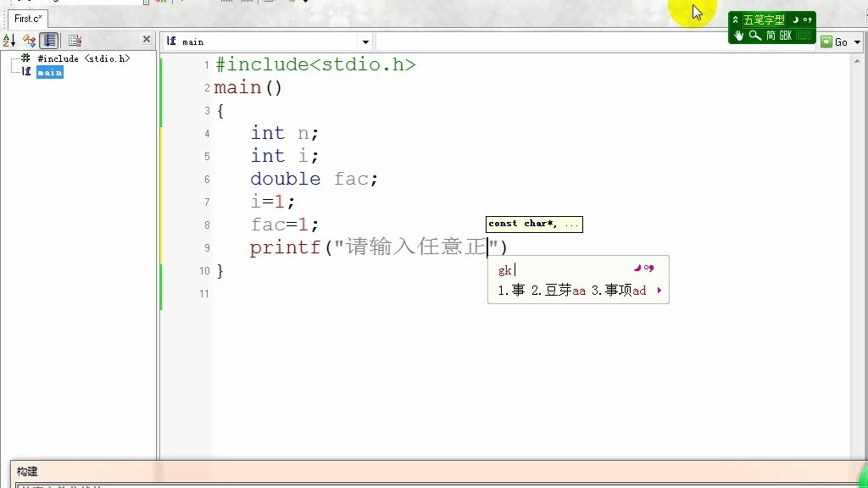Click the const char* parameter tooltip

(534, 224)
